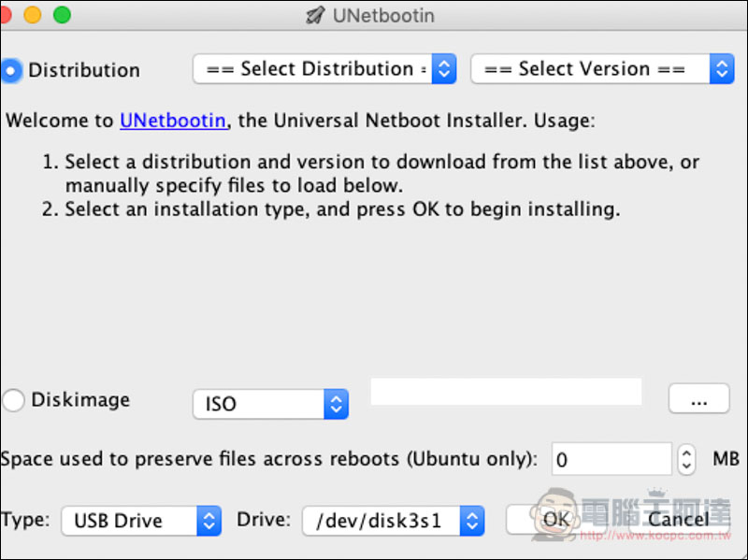Browse for image with the ... button
Image resolution: width=748 pixels, height=560 pixels.
698,398
